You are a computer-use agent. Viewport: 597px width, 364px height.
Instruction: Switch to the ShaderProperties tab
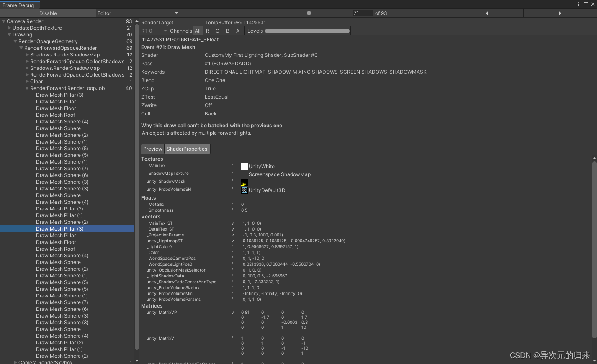[187, 149]
